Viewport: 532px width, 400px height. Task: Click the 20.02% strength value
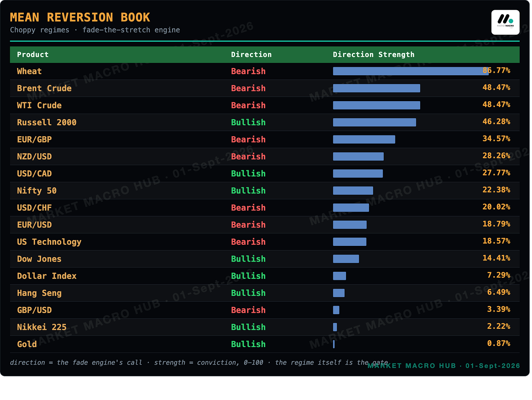pos(496,207)
